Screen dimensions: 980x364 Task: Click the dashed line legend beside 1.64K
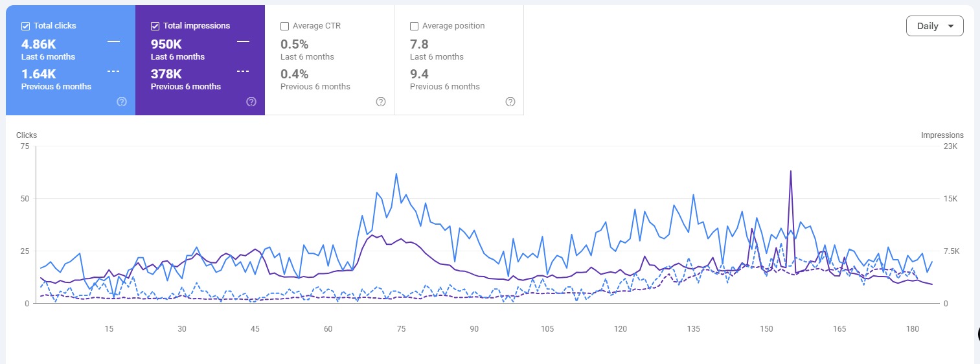[114, 71]
